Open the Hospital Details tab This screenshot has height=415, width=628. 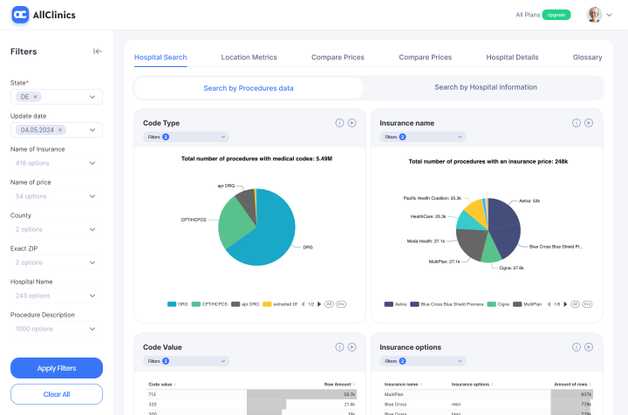pyautogui.click(x=512, y=57)
